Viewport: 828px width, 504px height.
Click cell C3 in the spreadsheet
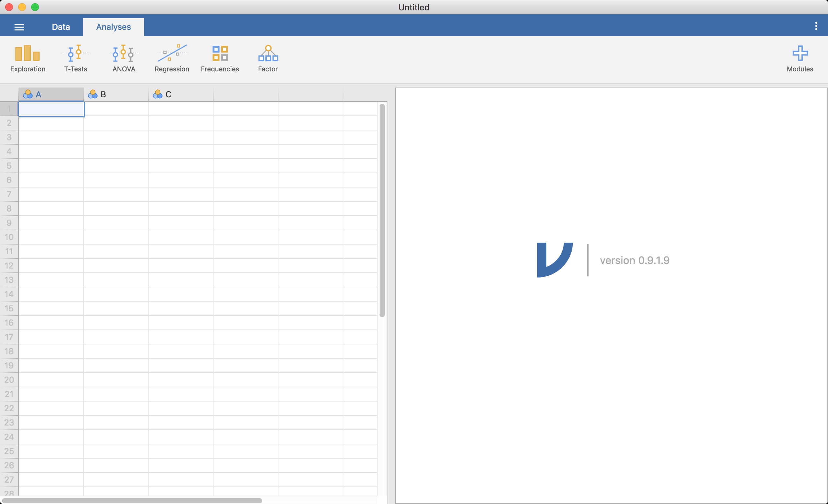181,137
